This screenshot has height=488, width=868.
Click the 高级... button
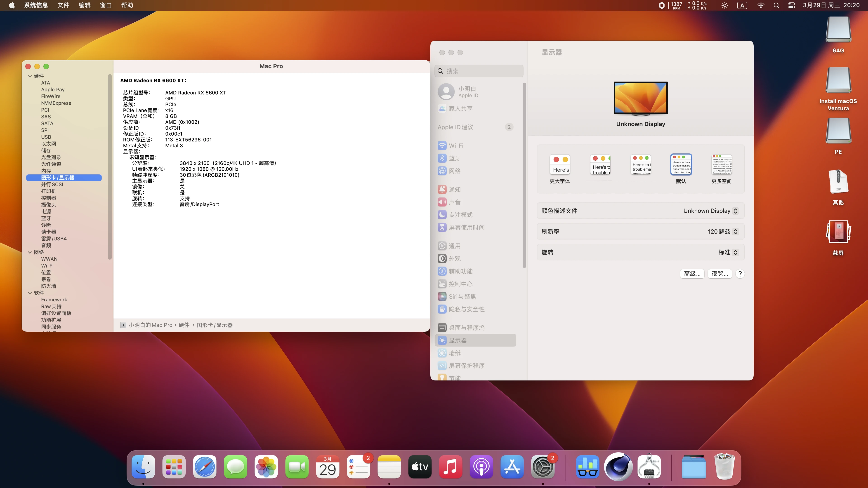[692, 274]
